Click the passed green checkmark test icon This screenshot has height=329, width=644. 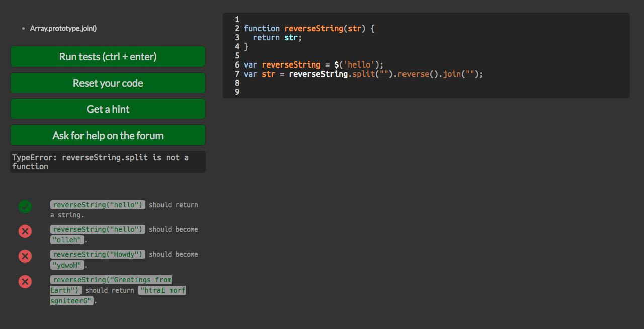[25, 207]
